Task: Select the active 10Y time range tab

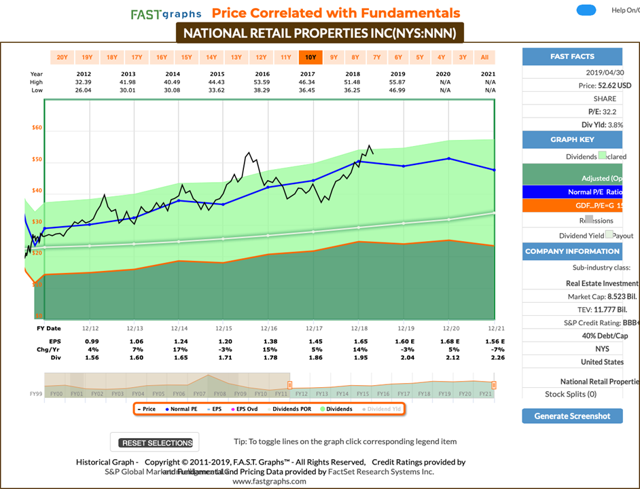Action: pyautogui.click(x=311, y=57)
